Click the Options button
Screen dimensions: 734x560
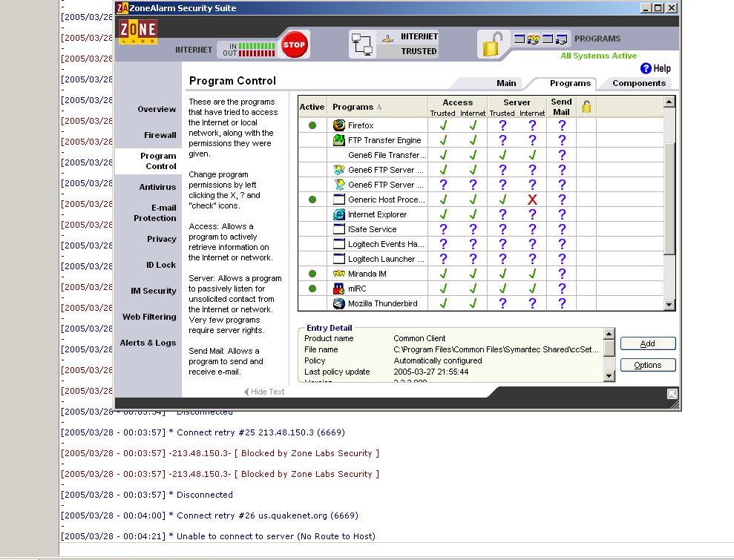[x=648, y=365]
